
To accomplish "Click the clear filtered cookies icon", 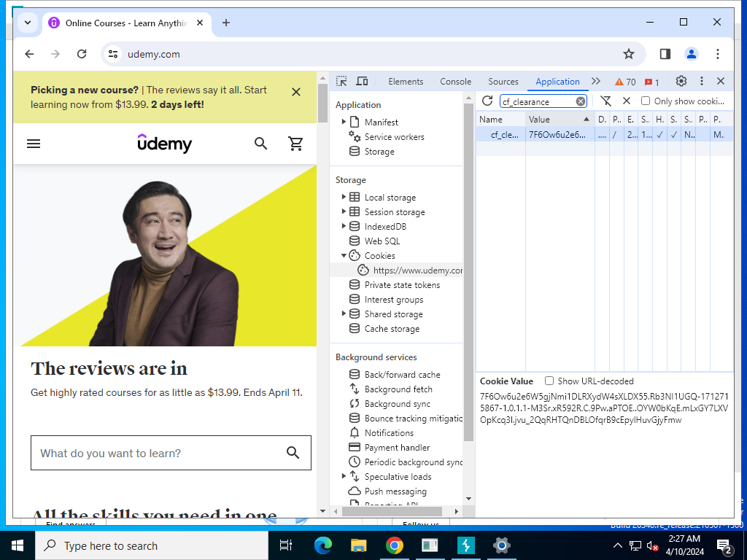I will 605,101.
